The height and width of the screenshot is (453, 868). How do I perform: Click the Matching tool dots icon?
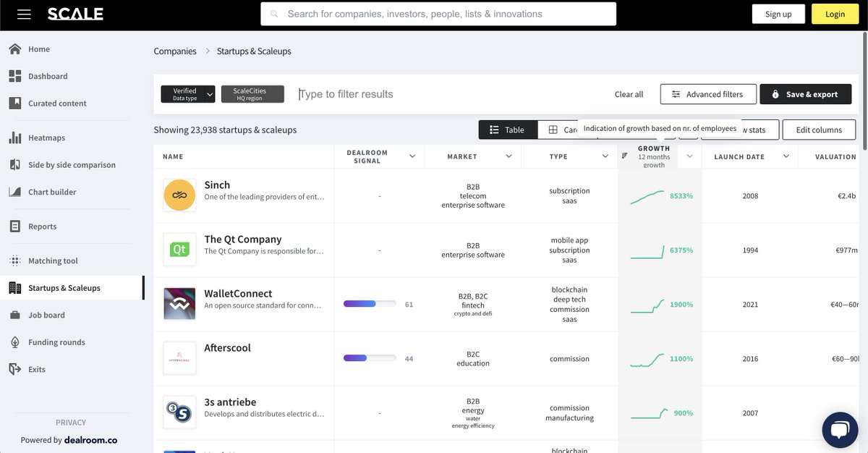coord(14,261)
